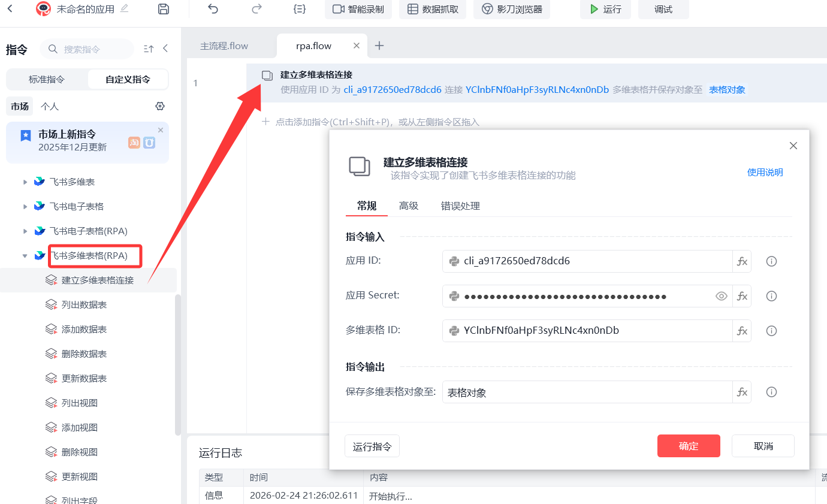
Task: Expand the 飞书多维表 tree node
Action: pyautogui.click(x=25, y=182)
